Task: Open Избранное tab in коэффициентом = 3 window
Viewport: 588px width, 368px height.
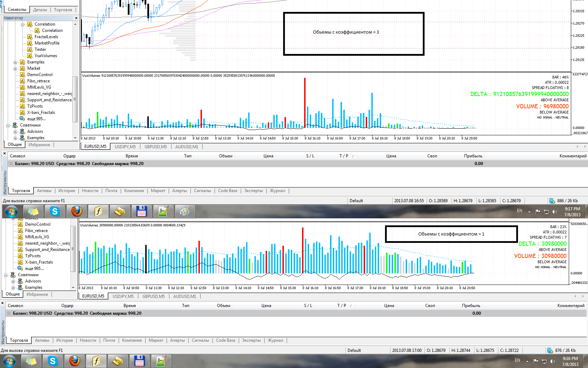Action: click(39, 145)
